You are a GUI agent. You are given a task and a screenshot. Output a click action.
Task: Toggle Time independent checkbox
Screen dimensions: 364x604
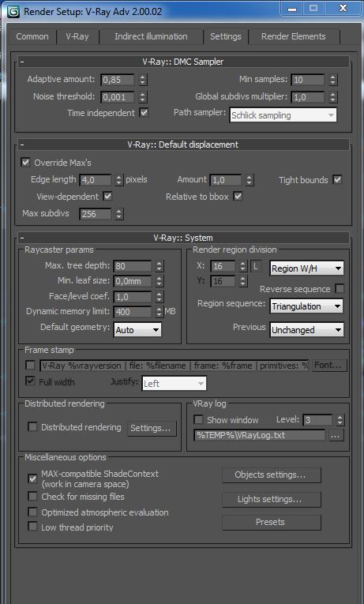[x=144, y=113]
